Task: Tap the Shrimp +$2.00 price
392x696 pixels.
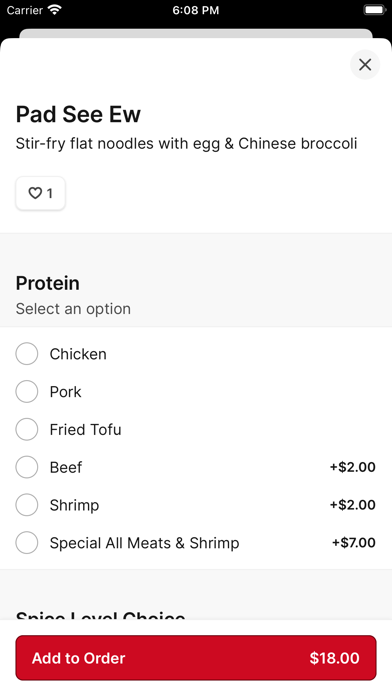Action: point(352,505)
